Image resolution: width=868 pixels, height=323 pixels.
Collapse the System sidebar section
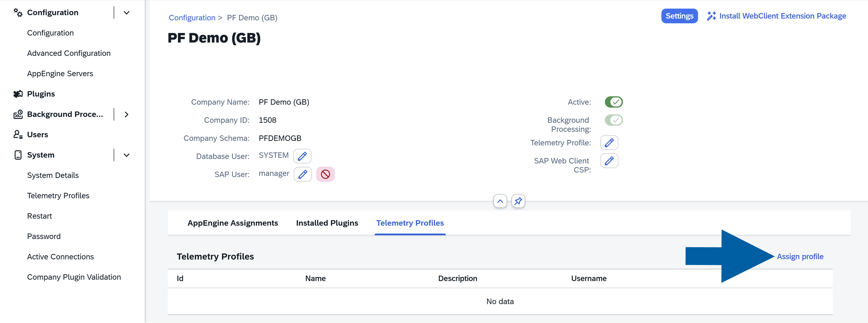127,155
